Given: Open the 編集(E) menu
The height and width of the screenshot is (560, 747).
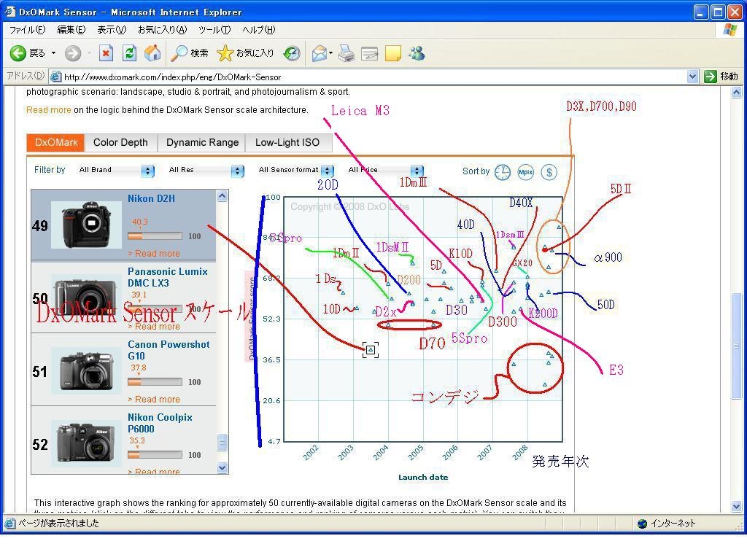Looking at the screenshot, I should point(71,29).
